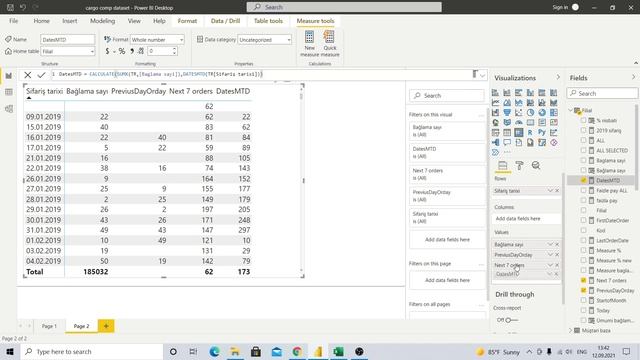Open the Modeling ribbon tab

[102, 21]
